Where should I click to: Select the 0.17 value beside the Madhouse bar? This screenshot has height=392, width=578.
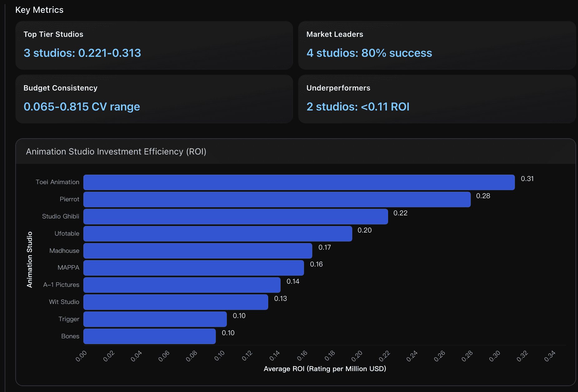click(x=325, y=247)
